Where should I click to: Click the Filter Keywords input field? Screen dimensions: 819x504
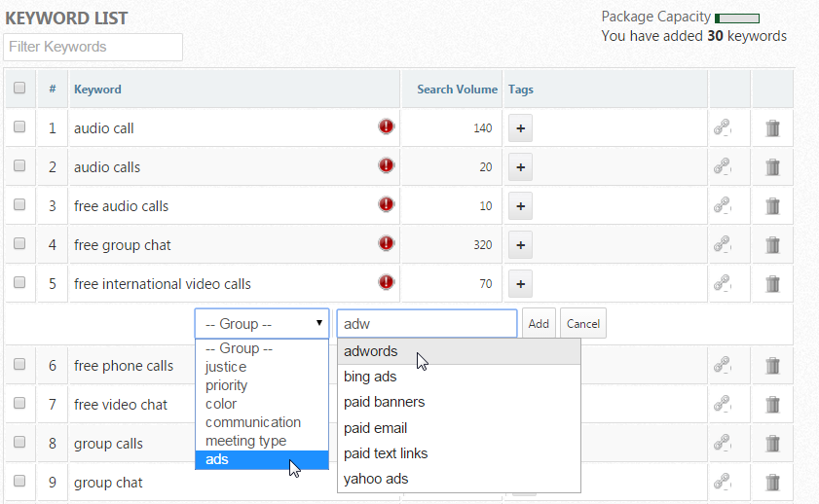point(93,47)
